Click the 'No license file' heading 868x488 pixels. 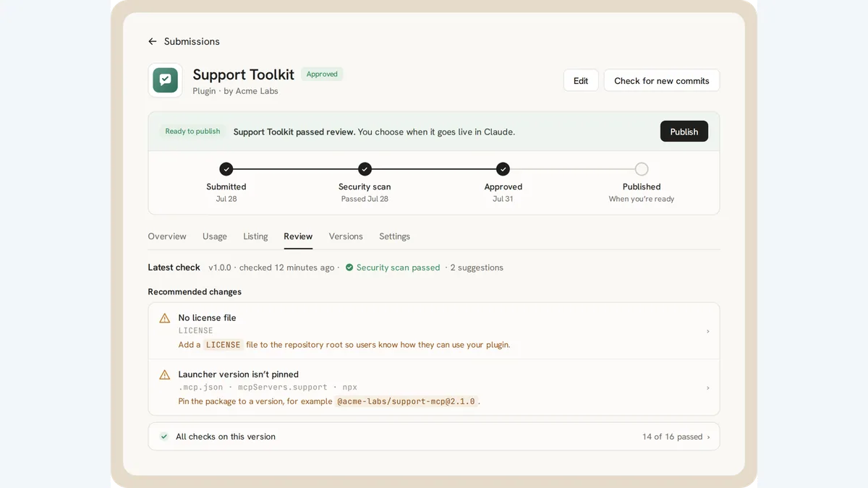tap(208, 318)
